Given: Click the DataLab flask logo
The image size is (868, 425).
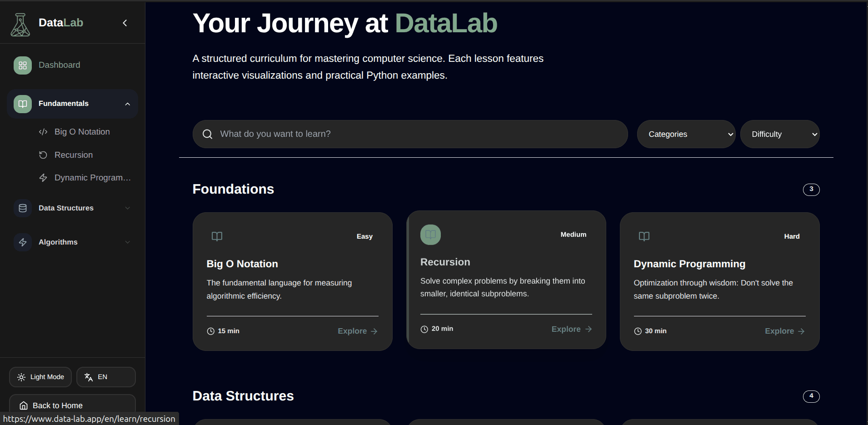Looking at the screenshot, I should [20, 24].
